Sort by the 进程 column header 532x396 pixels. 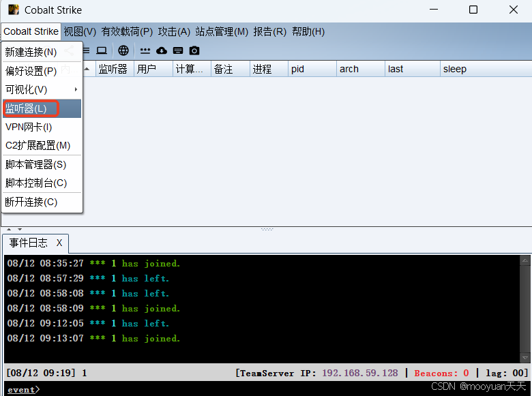pos(269,69)
